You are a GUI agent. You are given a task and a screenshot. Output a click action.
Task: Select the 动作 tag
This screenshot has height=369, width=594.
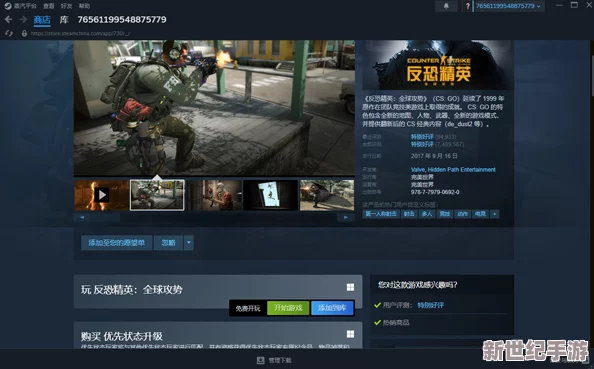pyautogui.click(x=463, y=214)
